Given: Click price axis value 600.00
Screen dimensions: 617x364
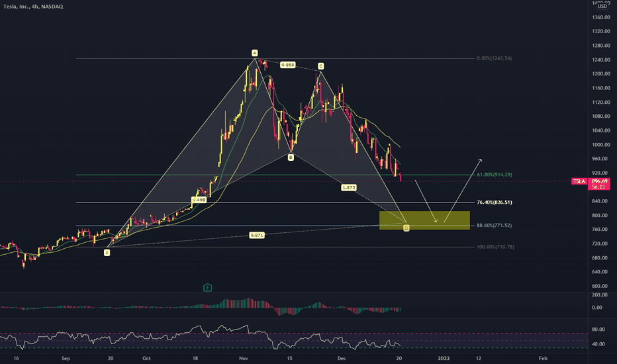Looking at the screenshot, I should click(601, 286).
